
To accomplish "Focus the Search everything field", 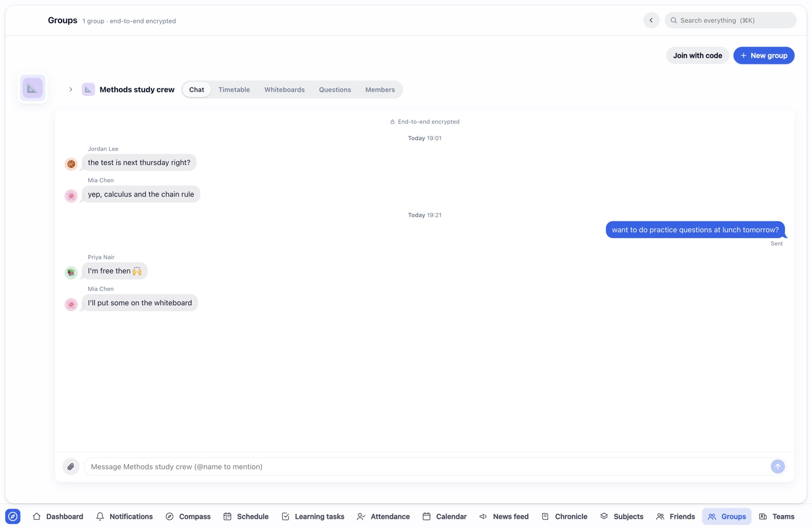I will click(x=730, y=20).
